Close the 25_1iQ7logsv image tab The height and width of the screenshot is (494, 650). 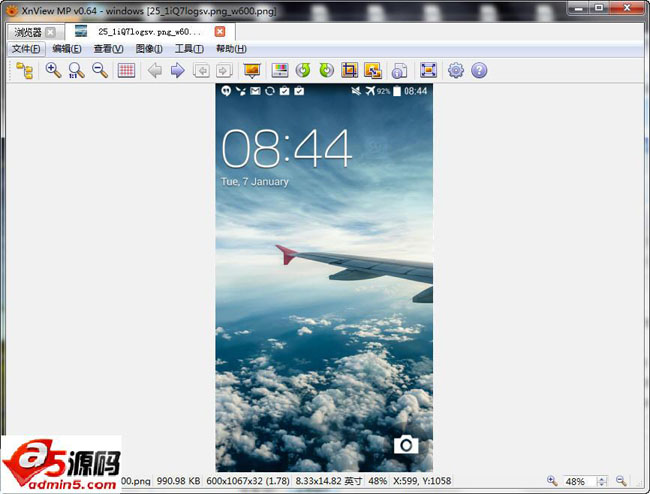[x=220, y=31]
